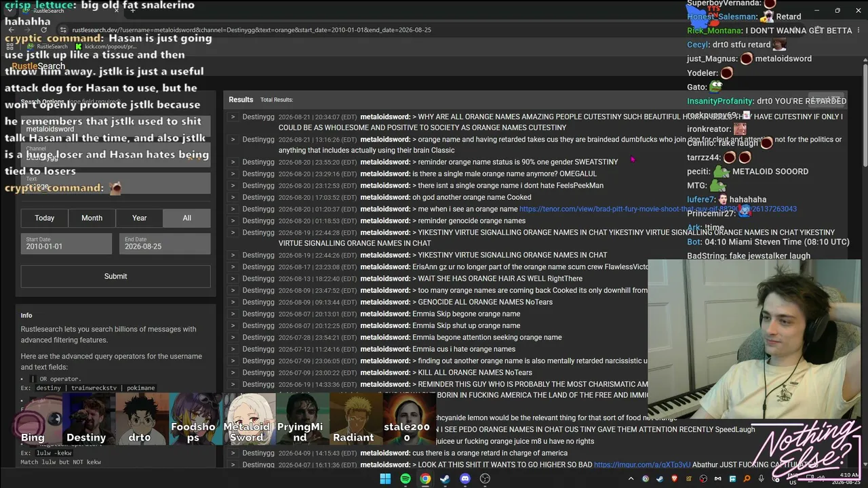Open the imgur.com link in results

(642, 465)
